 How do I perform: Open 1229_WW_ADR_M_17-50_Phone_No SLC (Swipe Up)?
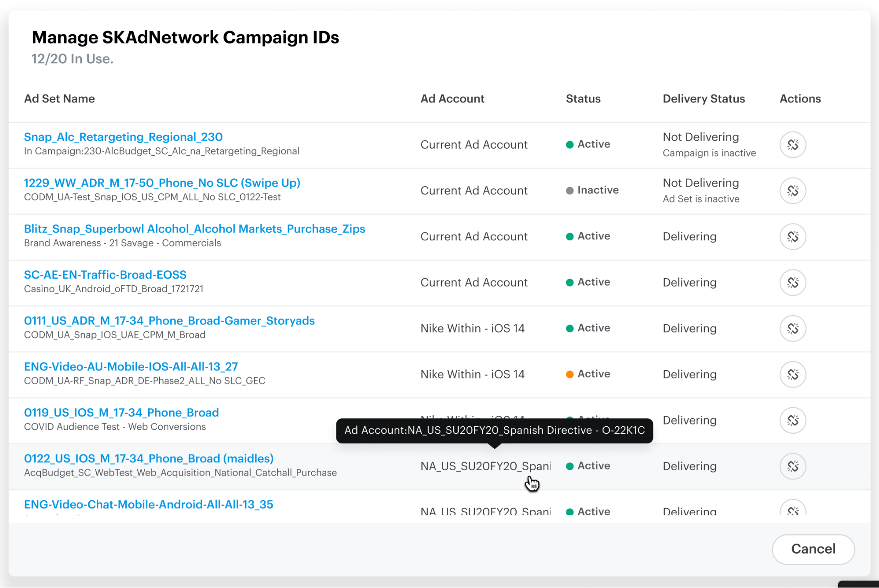[x=162, y=183]
